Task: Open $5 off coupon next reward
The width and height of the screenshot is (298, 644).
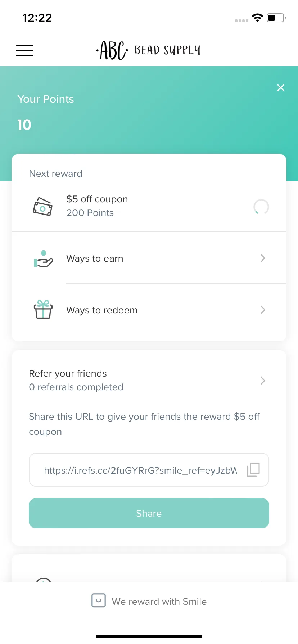Action: pos(149,206)
